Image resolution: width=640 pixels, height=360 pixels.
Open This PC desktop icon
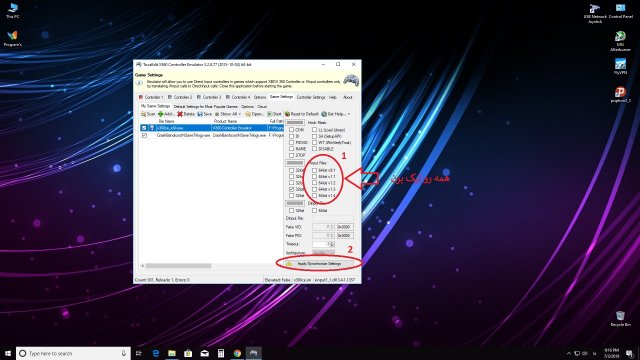(13, 11)
